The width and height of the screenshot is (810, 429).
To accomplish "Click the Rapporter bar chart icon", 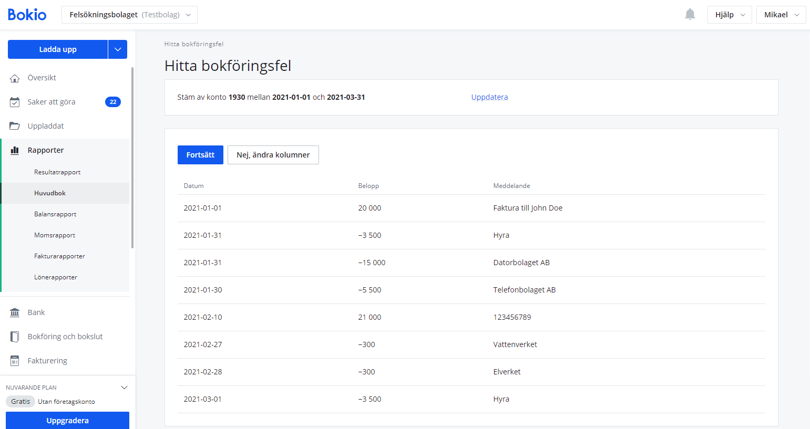I will [15, 150].
